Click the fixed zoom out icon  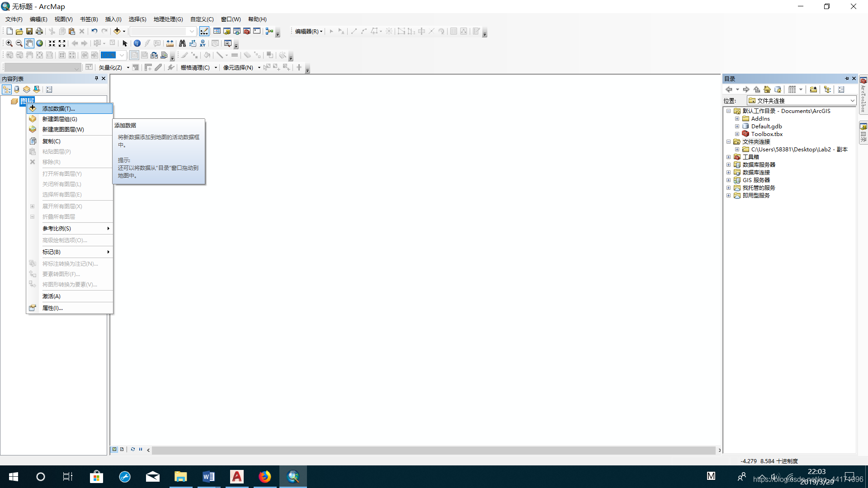click(62, 43)
